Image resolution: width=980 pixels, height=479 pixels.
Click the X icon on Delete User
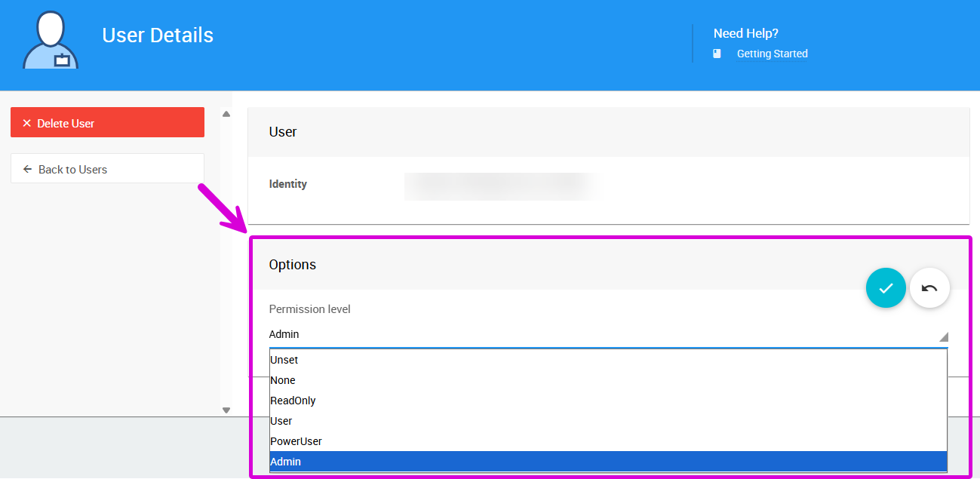coord(27,123)
